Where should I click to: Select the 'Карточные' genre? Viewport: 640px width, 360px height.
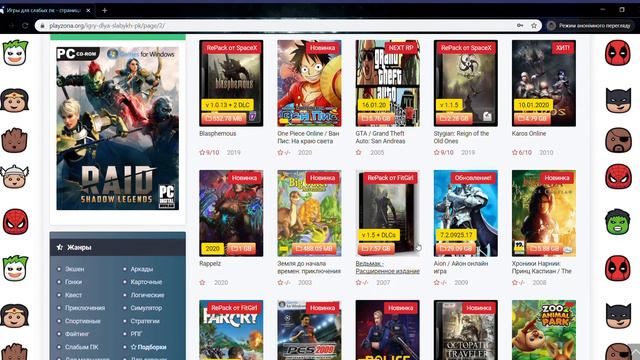146,282
